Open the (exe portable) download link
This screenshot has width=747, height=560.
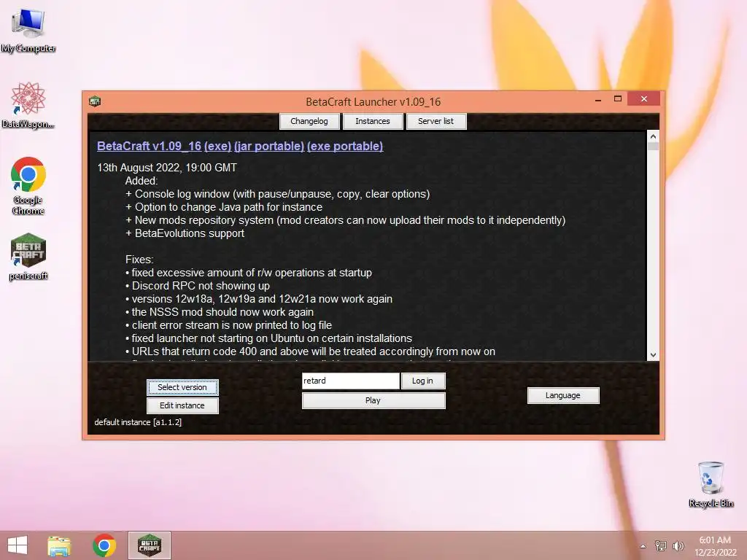point(345,146)
